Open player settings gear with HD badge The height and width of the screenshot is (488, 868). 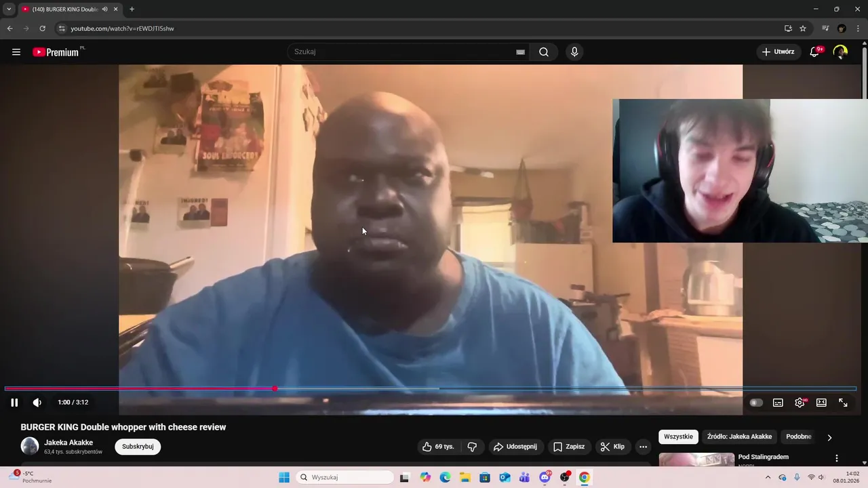pyautogui.click(x=800, y=403)
